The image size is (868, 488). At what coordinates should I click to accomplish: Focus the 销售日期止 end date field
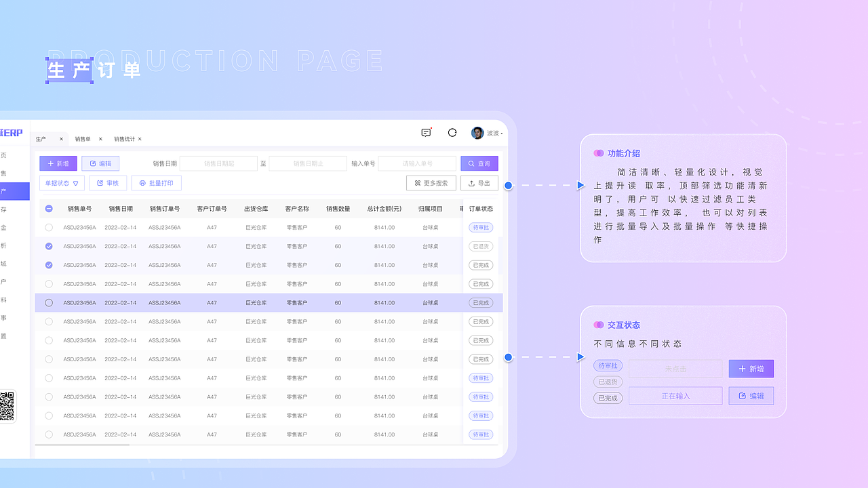coord(308,163)
